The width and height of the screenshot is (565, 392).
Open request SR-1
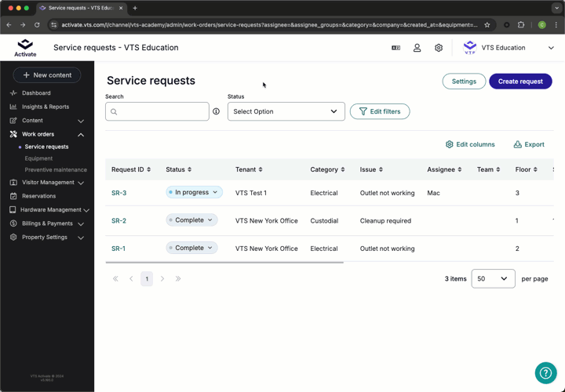click(x=118, y=249)
